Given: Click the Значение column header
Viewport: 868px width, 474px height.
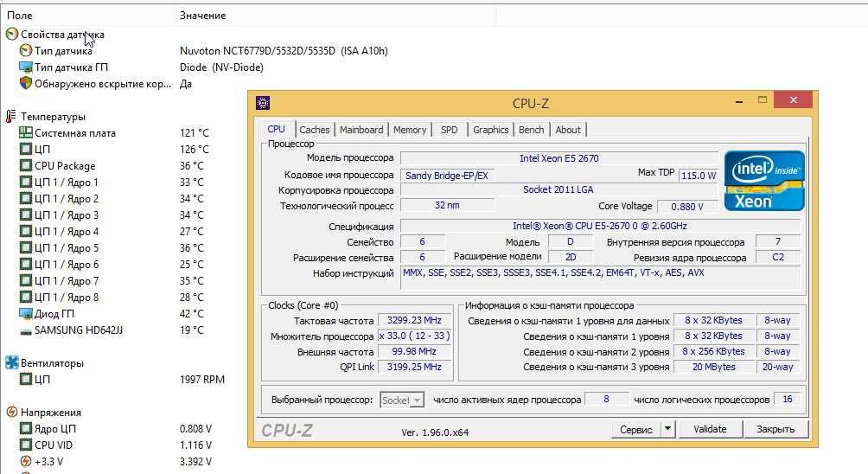Looking at the screenshot, I should pyautogui.click(x=335, y=16).
